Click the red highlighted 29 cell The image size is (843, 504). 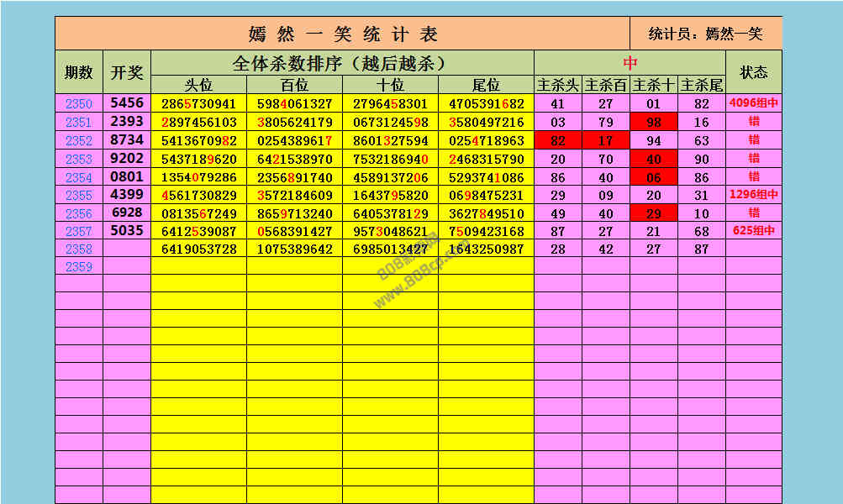653,213
